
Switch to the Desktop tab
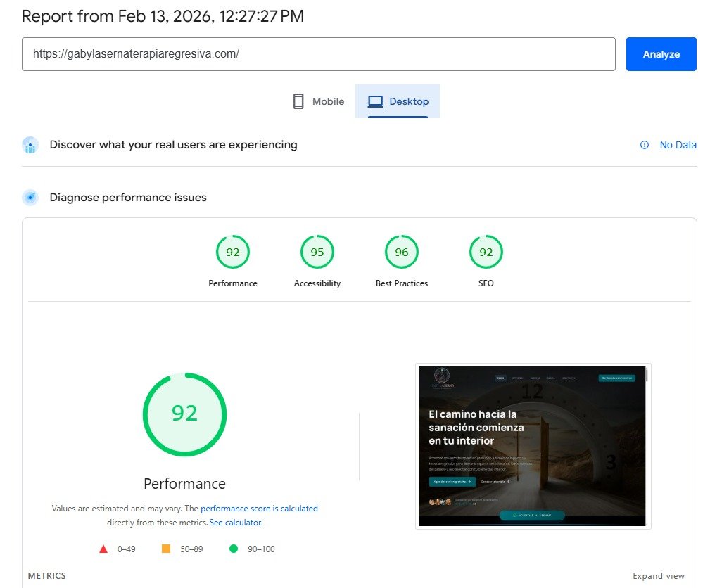pos(398,101)
